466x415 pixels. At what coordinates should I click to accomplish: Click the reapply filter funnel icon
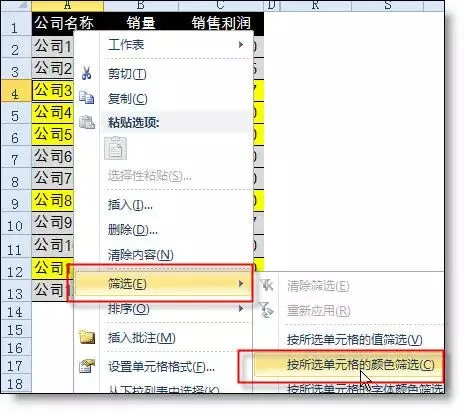(x=266, y=310)
